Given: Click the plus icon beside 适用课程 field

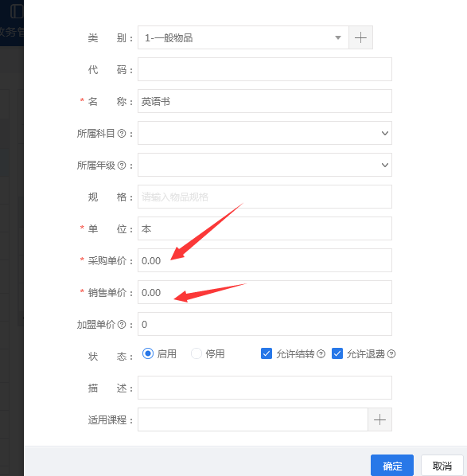Looking at the screenshot, I should [x=379, y=419].
